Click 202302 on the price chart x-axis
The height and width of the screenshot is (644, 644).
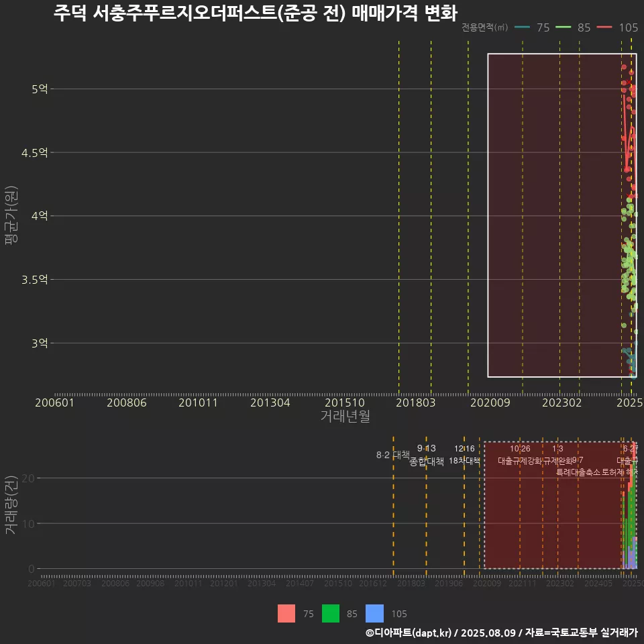(x=562, y=402)
